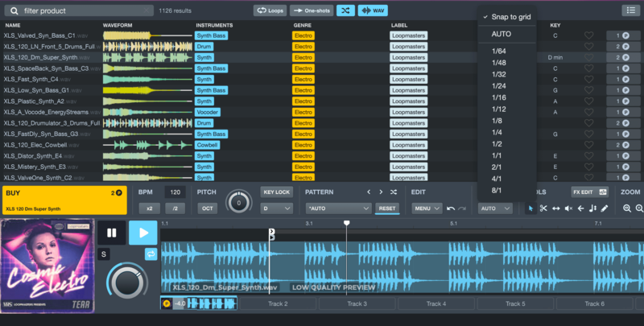
Task: Select the scissors cut tool
Action: [x=543, y=208]
